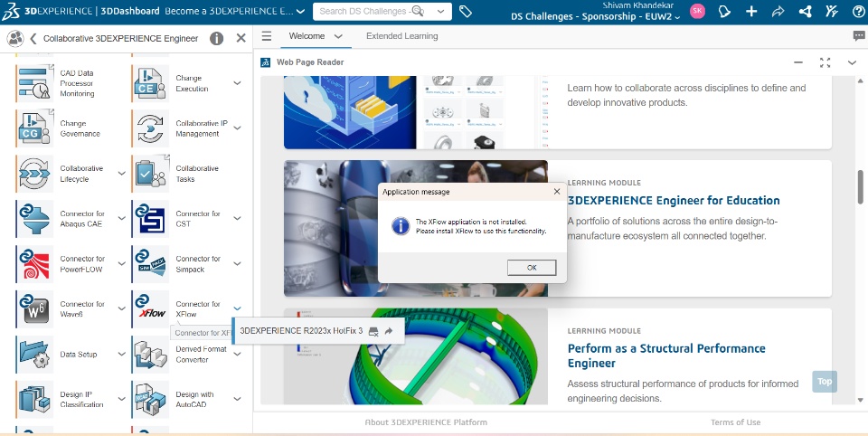This screenshot has width=868, height=436.
Task: Minimize the Web Page Reader widget
Action: (x=797, y=62)
